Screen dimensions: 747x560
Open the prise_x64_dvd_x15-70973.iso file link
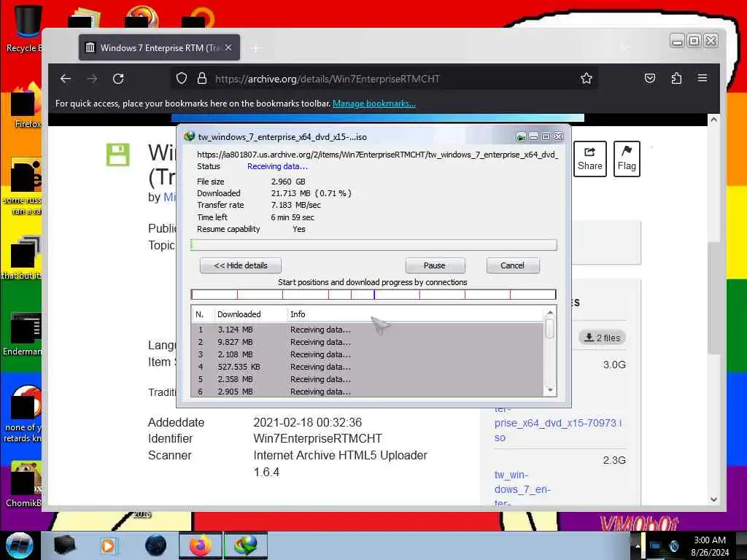click(x=558, y=429)
